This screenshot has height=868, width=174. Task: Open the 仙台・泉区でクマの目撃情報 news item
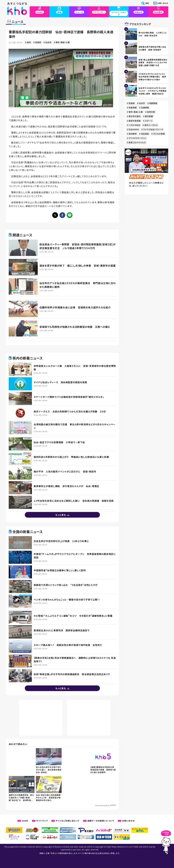(62, 444)
